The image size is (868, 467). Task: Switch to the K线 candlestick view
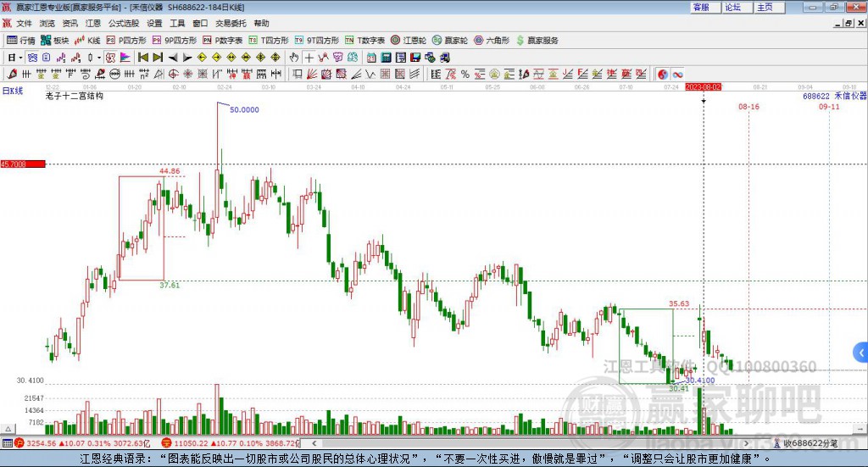[x=87, y=41]
